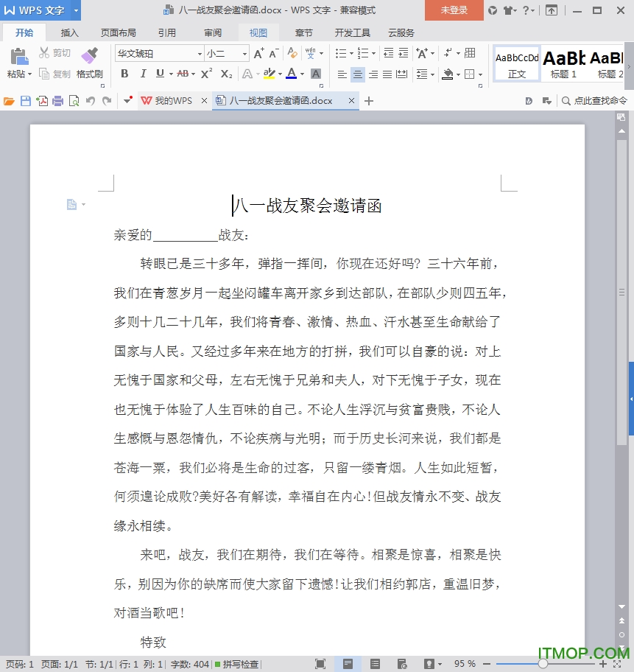Open the phonetic guide wen icon
The width and height of the screenshot is (634, 672).
pyautogui.click(x=311, y=53)
